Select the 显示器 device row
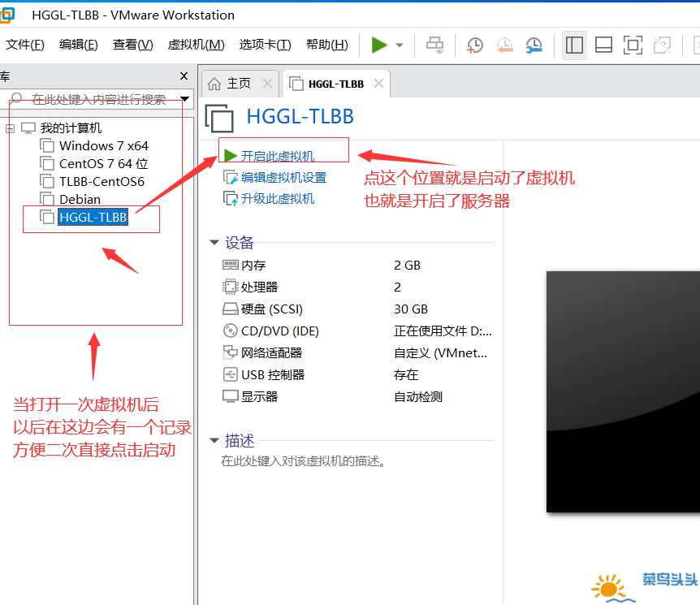700x605 pixels. (x=357, y=396)
